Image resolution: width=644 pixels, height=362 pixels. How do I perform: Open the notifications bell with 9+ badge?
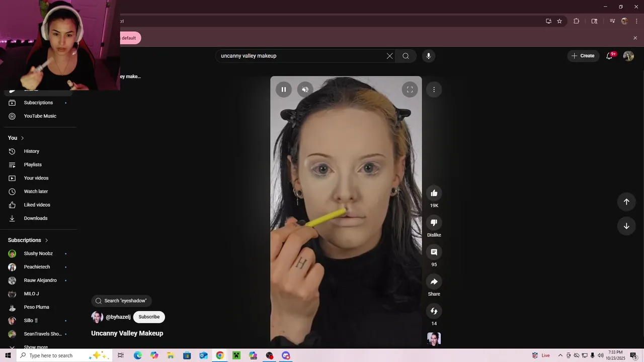609,56
